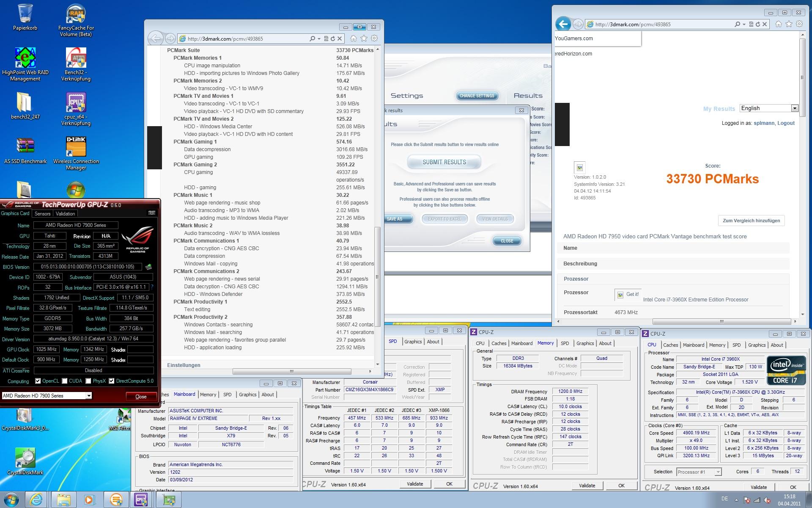Switch to Validation tab in GPU-Z
The height and width of the screenshot is (508, 812).
click(65, 214)
